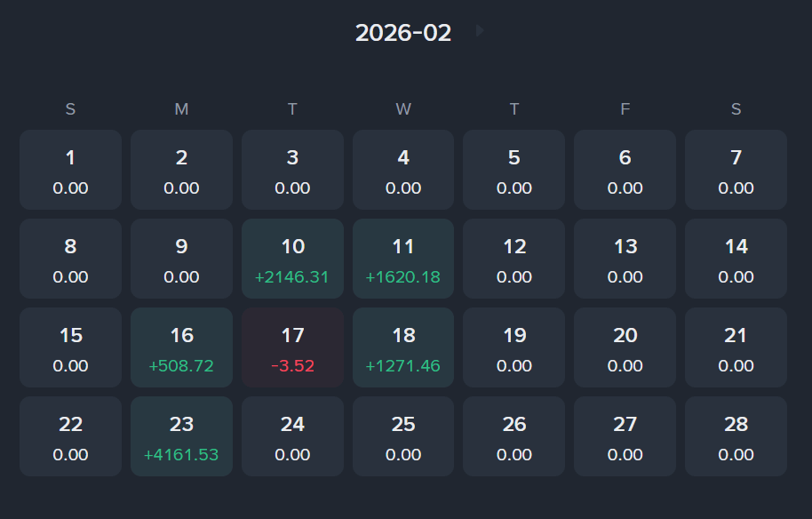Open the losing day February 17
This screenshot has height=519, width=812.
(x=292, y=347)
